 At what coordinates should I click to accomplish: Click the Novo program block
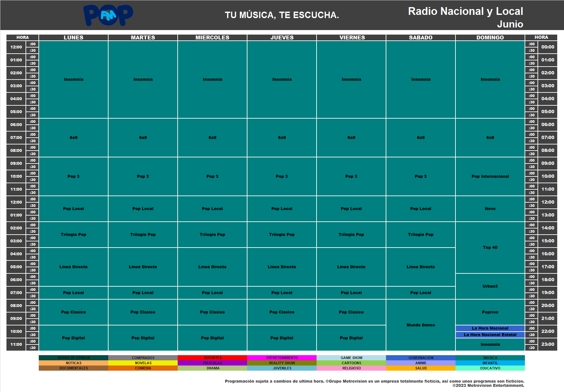pos(490,209)
